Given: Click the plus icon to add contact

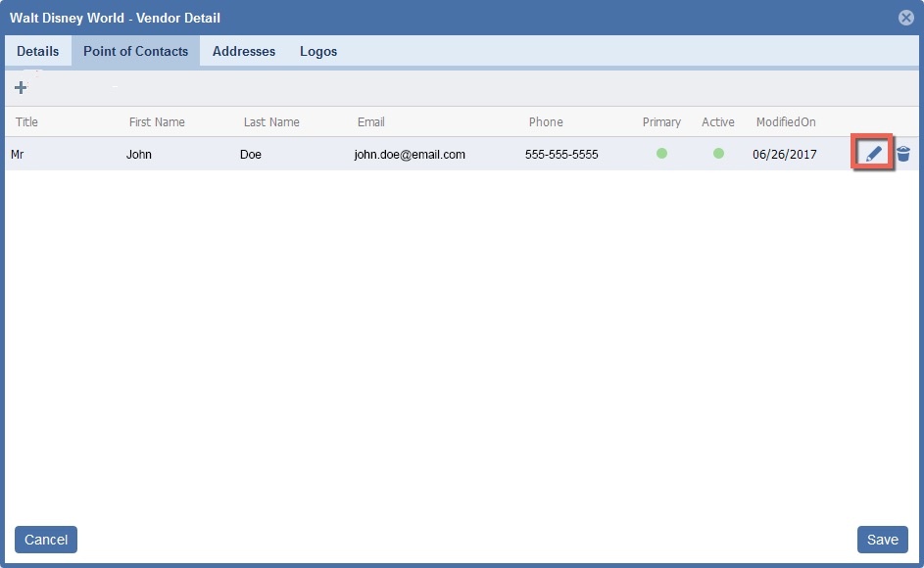Looking at the screenshot, I should pos(21,88).
